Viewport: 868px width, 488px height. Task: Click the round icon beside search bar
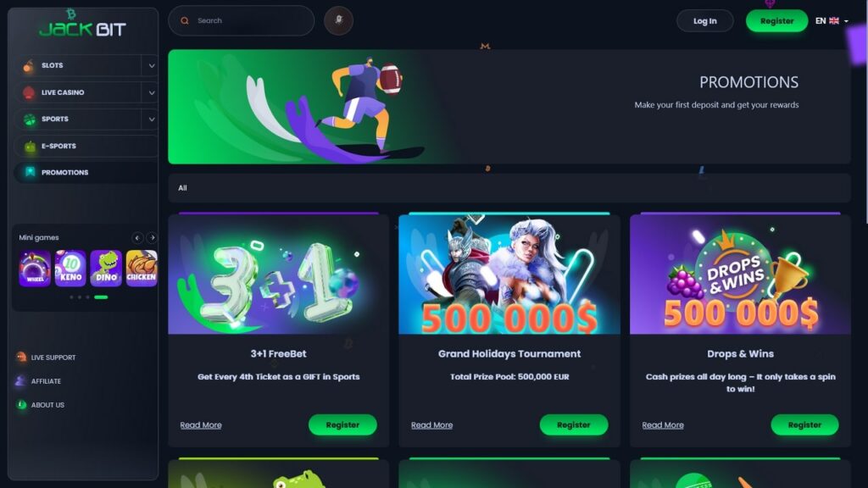[338, 20]
